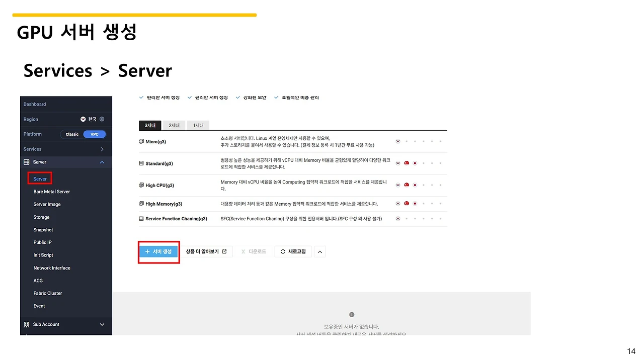
Task: Click the Japan flag in High CPU(g3) row
Action: (415, 185)
